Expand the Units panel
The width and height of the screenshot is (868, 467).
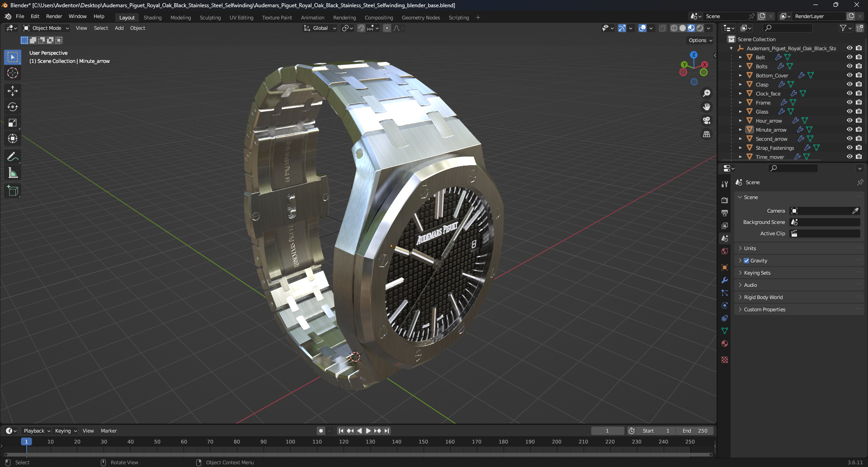pyautogui.click(x=799, y=248)
